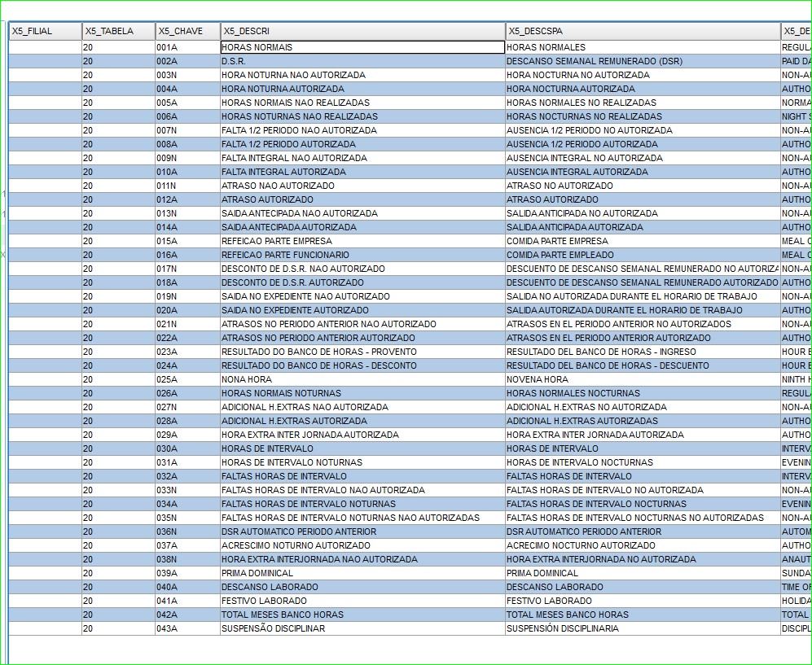Edit the HORAS NORMAIS description cell
This screenshot has height=665, width=812.
(363, 47)
